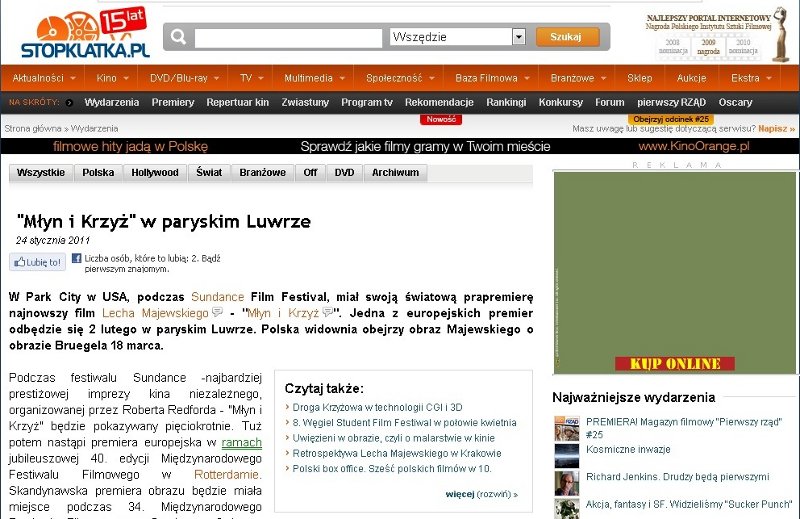Click comment bubble icon after Lecha Majewskiego
The image size is (800, 519).
[x=217, y=313]
